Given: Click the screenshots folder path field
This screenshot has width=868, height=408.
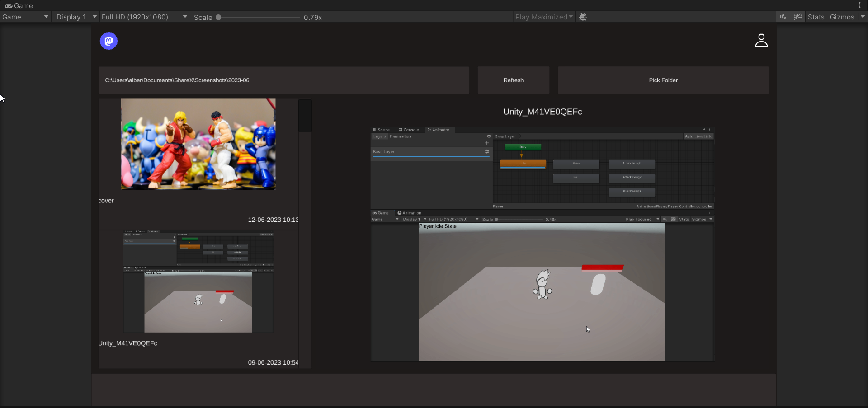Looking at the screenshot, I should (284, 80).
